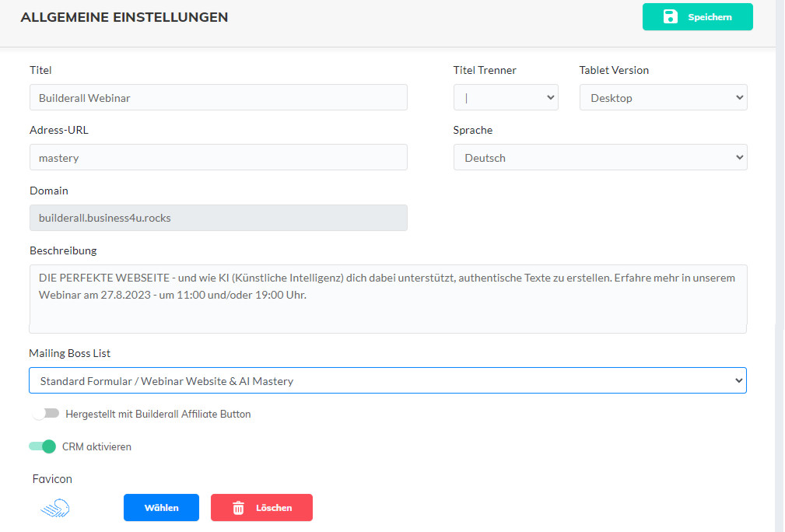785x532 pixels.
Task: Expand the Mailing Boss List dropdown
Action: click(387, 380)
